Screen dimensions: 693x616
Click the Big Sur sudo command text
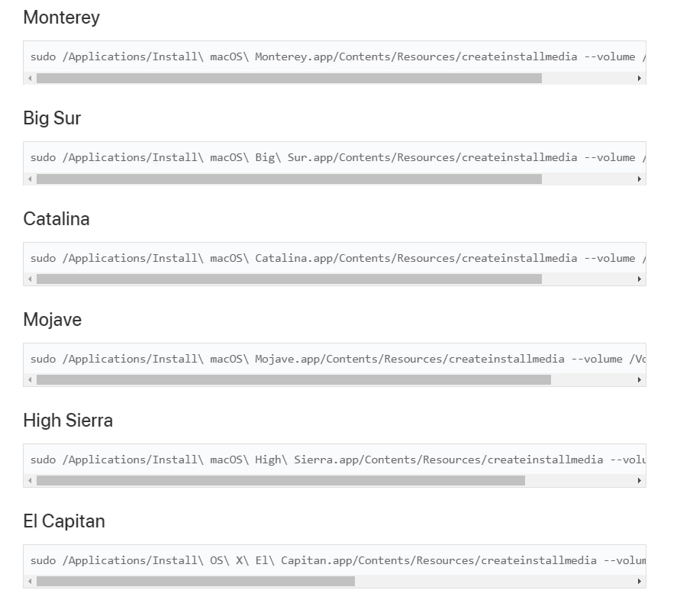[337, 157]
